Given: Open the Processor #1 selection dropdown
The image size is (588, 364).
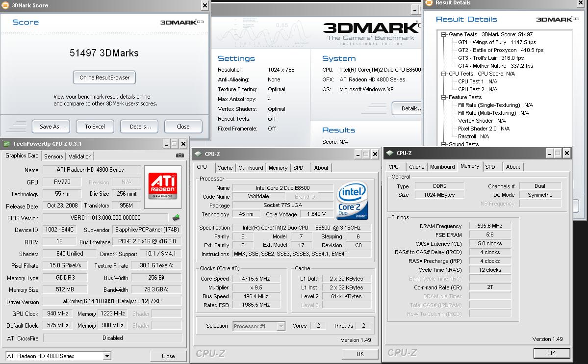Looking at the screenshot, I should (x=281, y=326).
